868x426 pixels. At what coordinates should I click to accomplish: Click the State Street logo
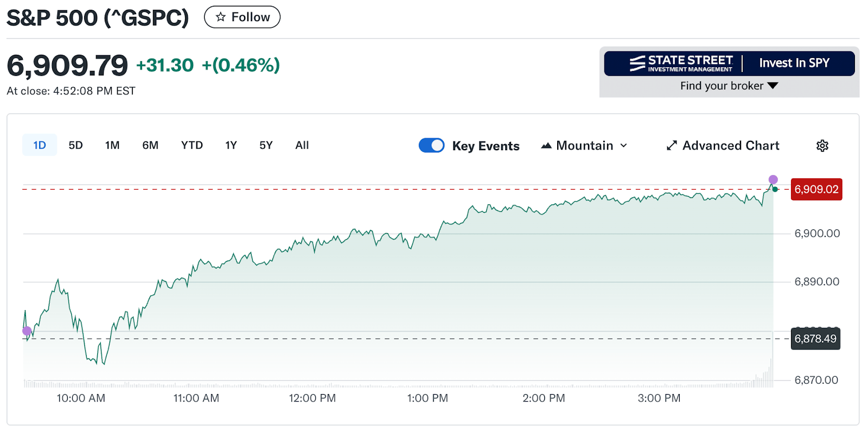tap(681, 63)
